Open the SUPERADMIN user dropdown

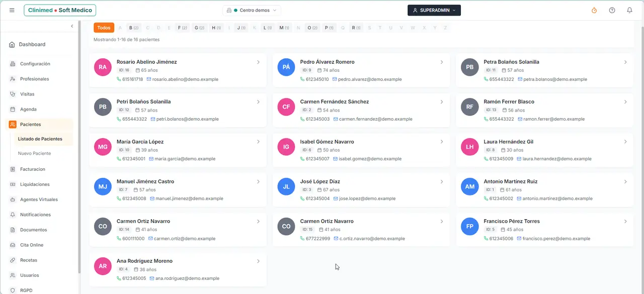click(x=434, y=10)
